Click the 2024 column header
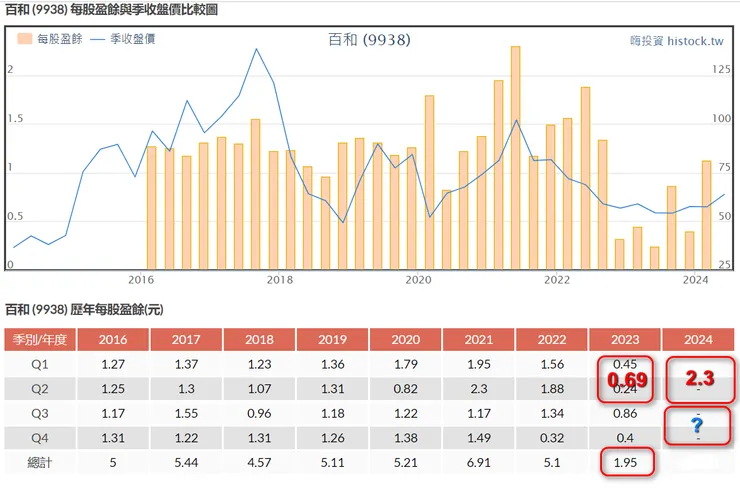The image size is (740, 490). pos(698,339)
